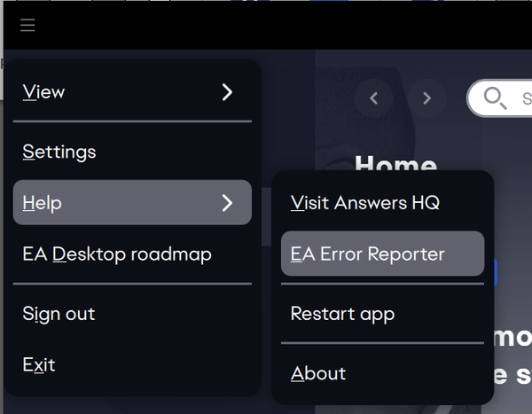Focus the search input field
532x414 pixels.
pyautogui.click(x=500, y=98)
